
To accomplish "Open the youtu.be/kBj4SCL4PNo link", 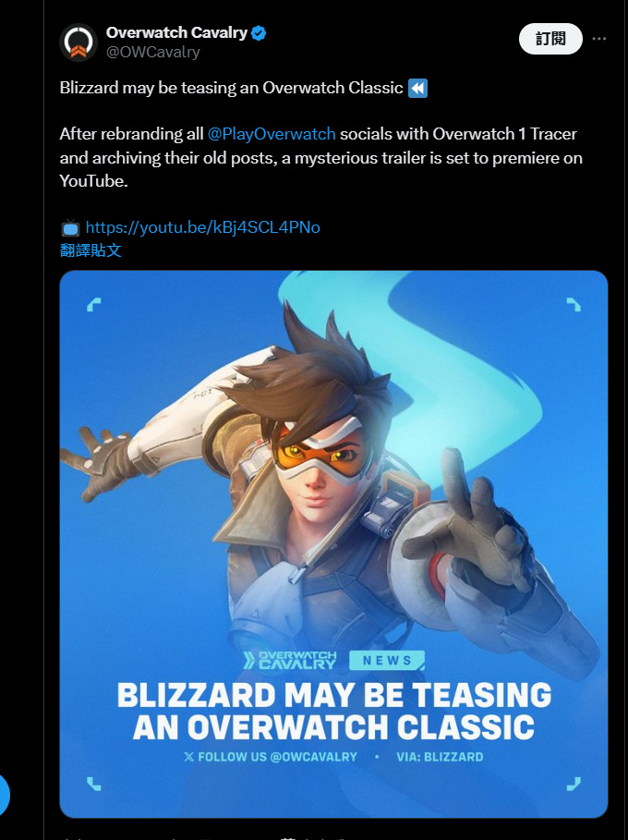I will click(203, 227).
